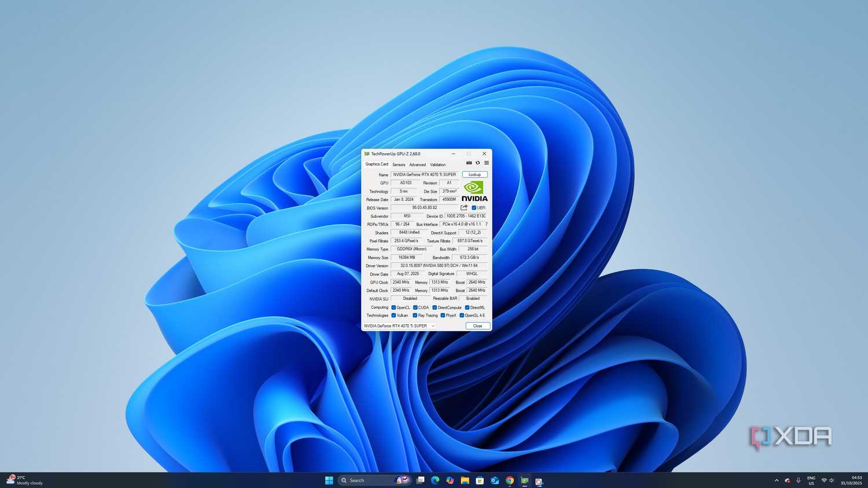Viewport: 868px width, 488px height.
Task: Open Copilot from the taskbar
Action: tap(450, 480)
